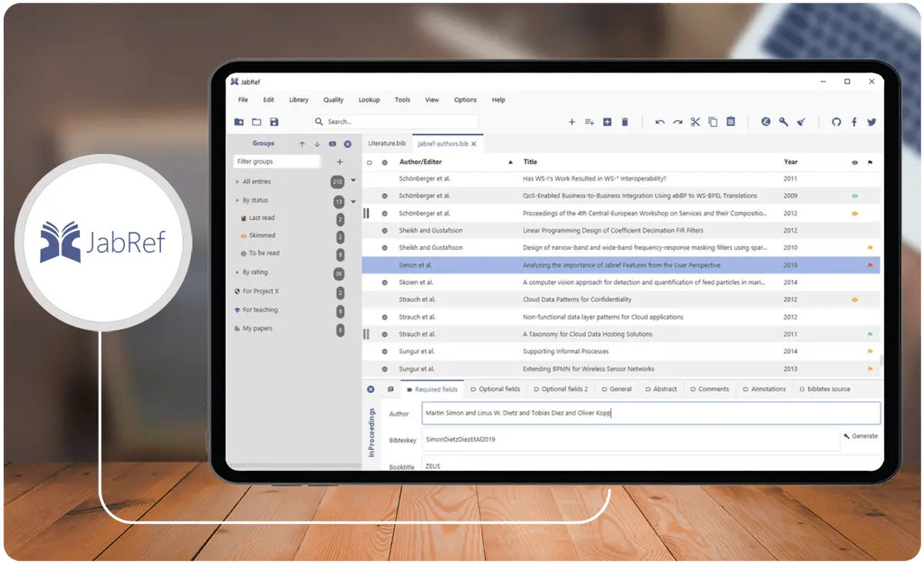Viewport: 924px width, 564px height.
Task: Click the key generator icon in toolbar
Action: pyautogui.click(x=784, y=122)
